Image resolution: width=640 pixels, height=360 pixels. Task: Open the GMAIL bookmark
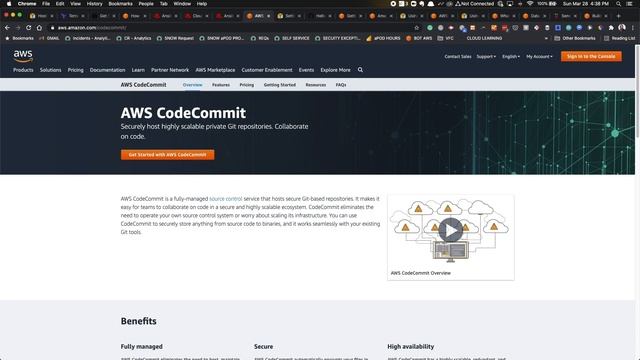pyautogui.click(x=49, y=38)
